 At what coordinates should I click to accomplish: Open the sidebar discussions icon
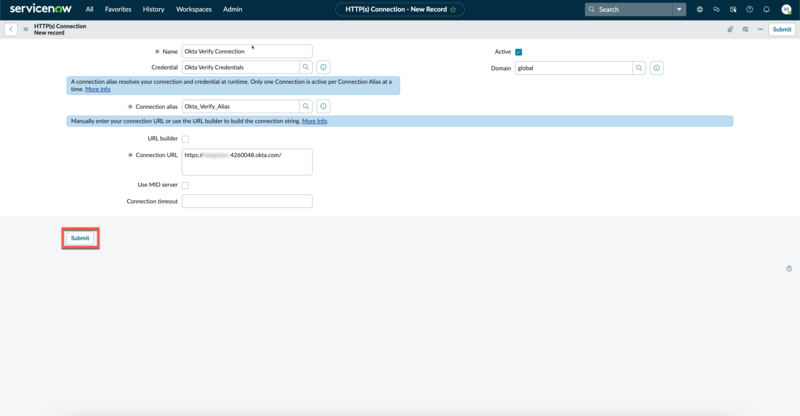[733, 9]
